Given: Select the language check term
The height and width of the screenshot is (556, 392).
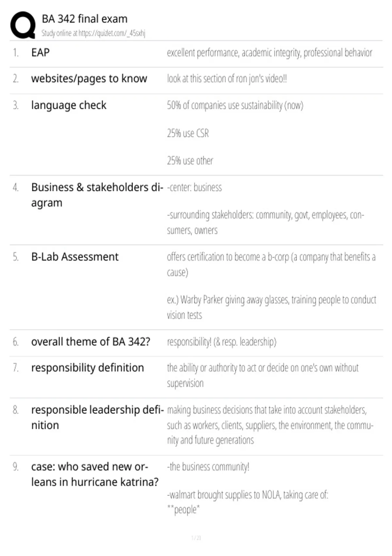Looking at the screenshot, I should pyautogui.click(x=69, y=105).
